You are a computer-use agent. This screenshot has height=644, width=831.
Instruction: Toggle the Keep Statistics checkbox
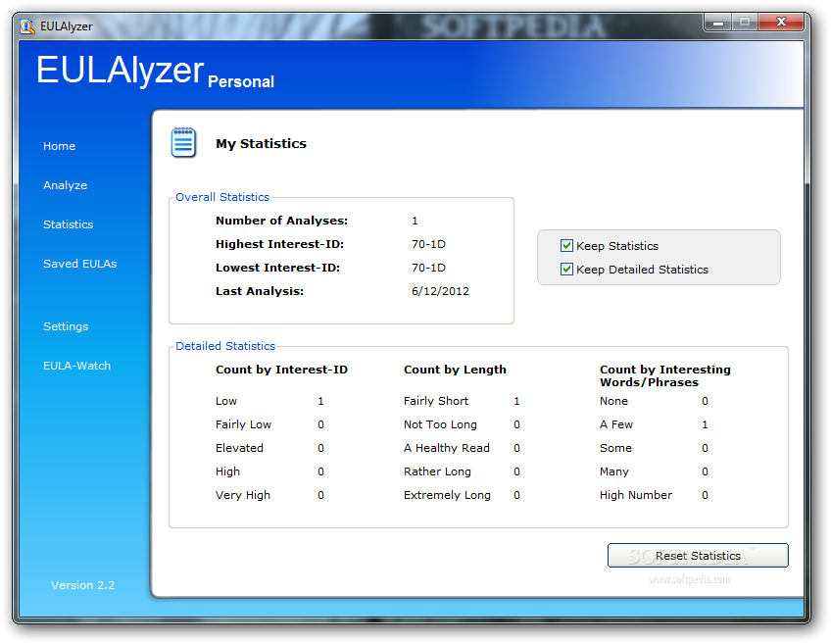tap(566, 246)
